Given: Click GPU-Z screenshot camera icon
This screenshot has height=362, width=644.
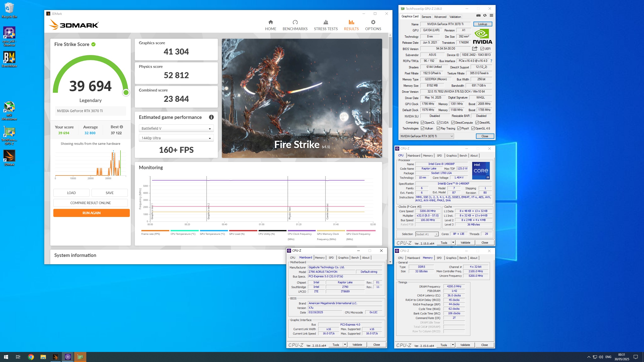Looking at the screenshot, I should 478,16.
